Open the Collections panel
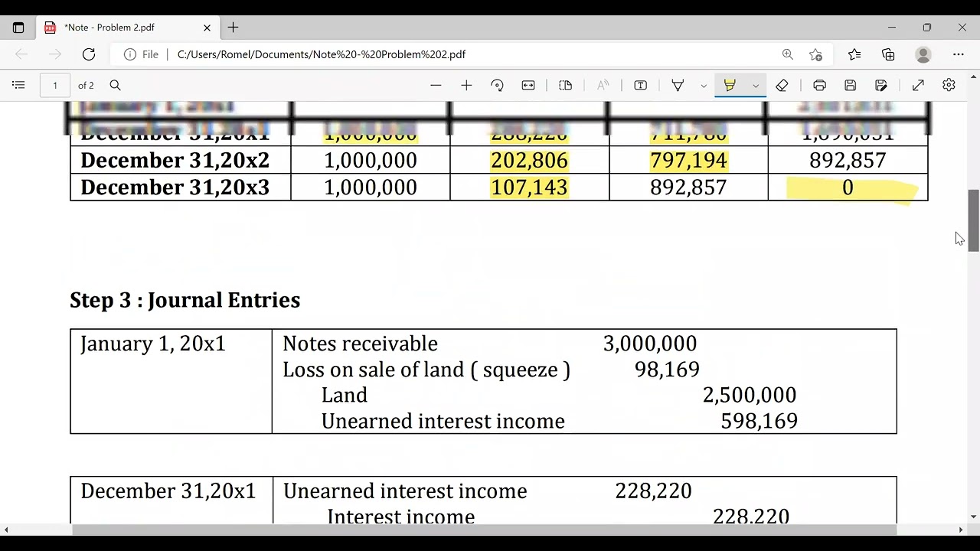Screen dimensions: 980x551 888,54
